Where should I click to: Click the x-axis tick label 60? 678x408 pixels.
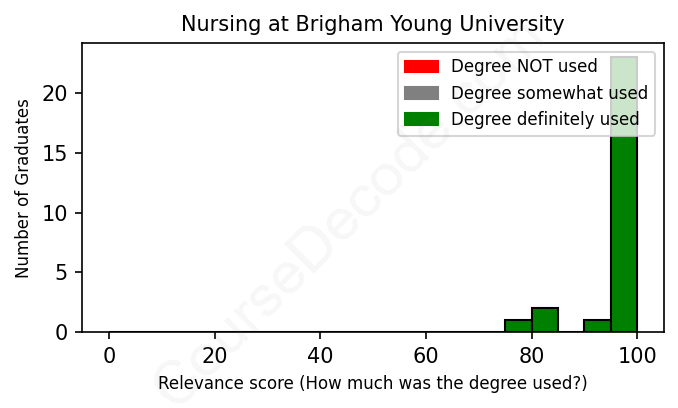pos(426,355)
